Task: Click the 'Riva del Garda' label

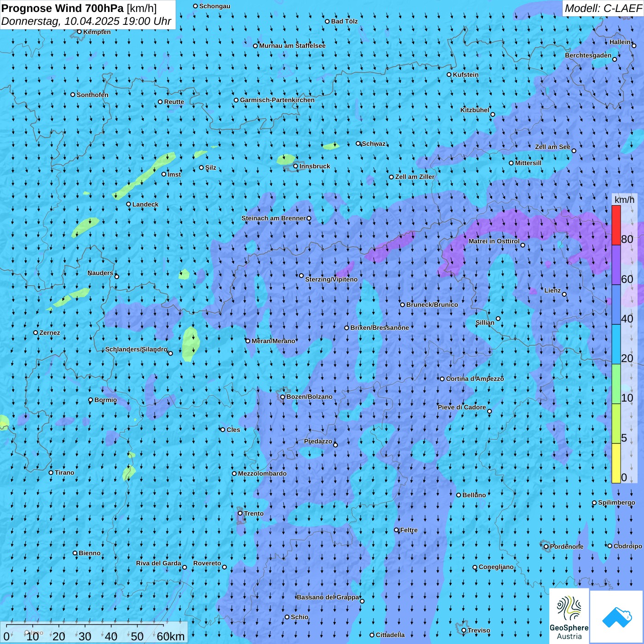Action: coord(159,563)
